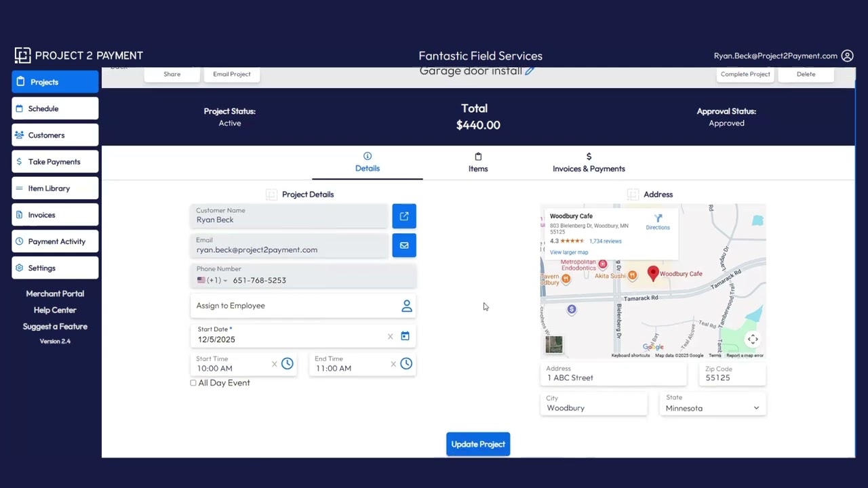Open the phone country code dropdown

point(212,280)
